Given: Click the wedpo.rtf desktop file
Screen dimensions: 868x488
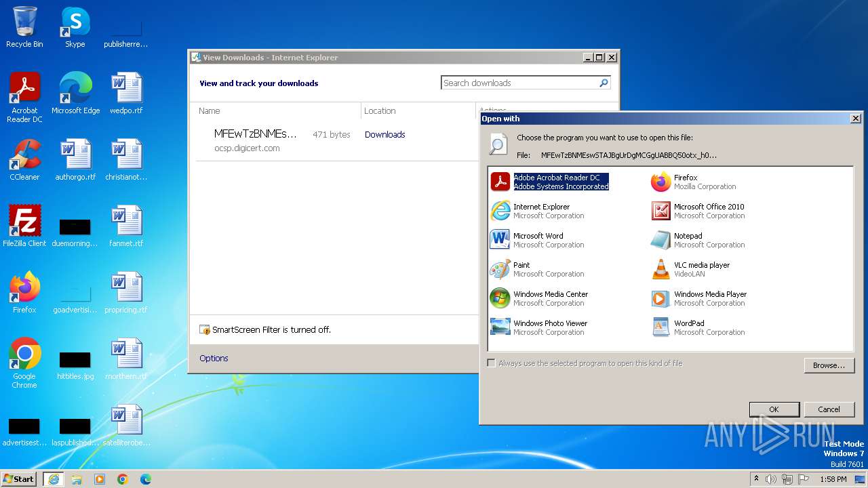Looking at the screenshot, I should click(x=126, y=94).
